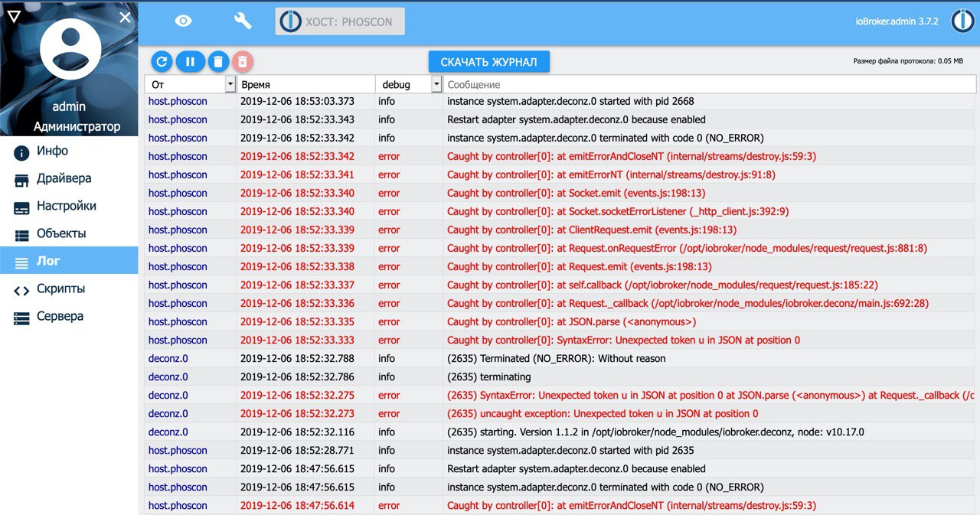
Task: Open the От source filter dropdown
Action: click(x=230, y=84)
